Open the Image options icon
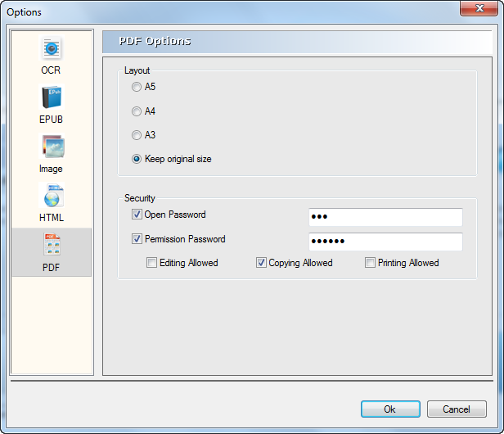Image resolution: width=504 pixels, height=434 pixels. (x=52, y=146)
